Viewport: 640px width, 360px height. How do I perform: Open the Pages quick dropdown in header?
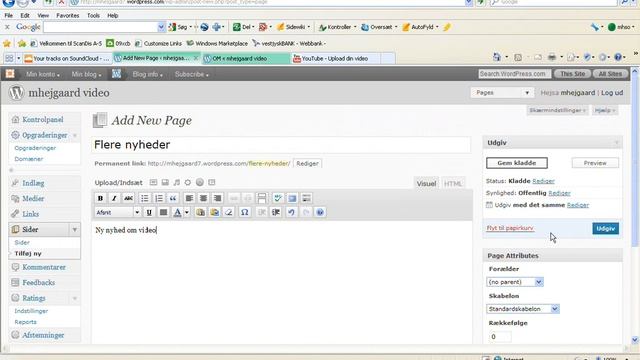(502, 93)
